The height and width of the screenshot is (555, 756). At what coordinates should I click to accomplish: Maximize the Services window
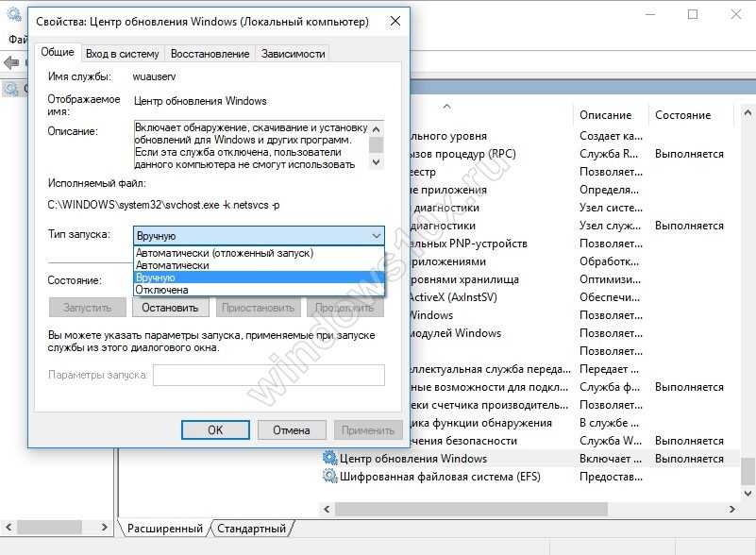pos(693,14)
